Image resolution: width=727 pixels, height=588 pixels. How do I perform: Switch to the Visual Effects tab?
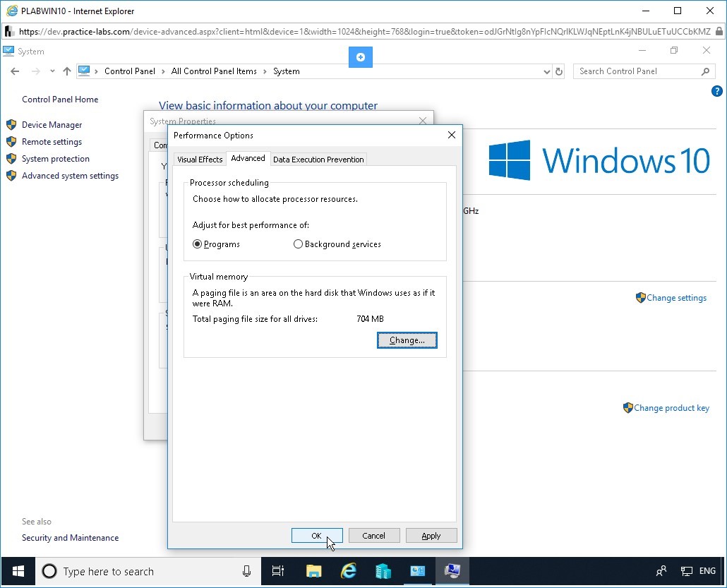pyautogui.click(x=200, y=159)
